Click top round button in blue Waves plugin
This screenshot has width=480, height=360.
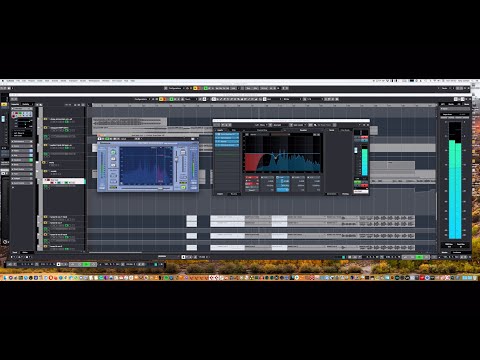(x=113, y=152)
